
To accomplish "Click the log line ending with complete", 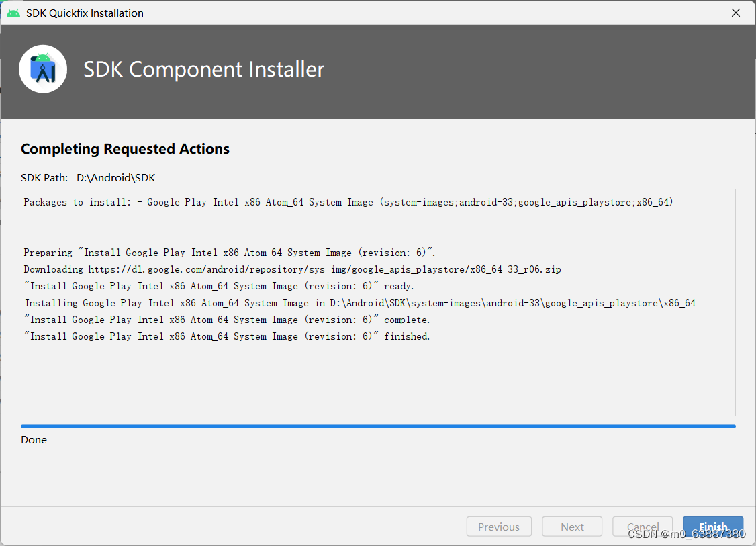I will (227, 319).
